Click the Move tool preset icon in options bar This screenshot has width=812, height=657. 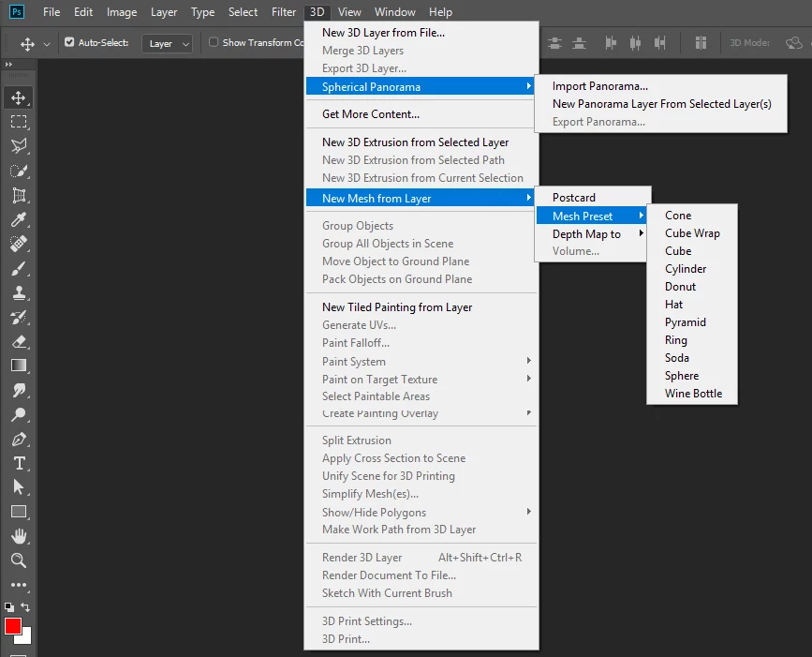(27, 44)
